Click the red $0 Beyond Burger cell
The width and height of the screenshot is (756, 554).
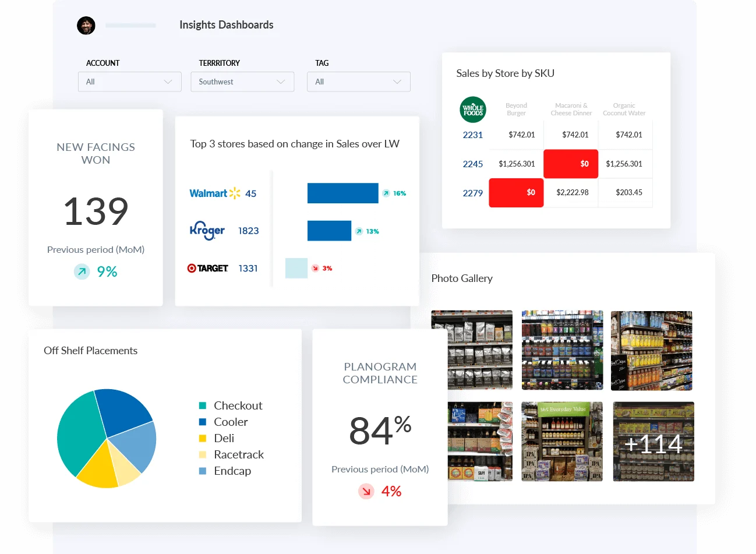pos(516,192)
